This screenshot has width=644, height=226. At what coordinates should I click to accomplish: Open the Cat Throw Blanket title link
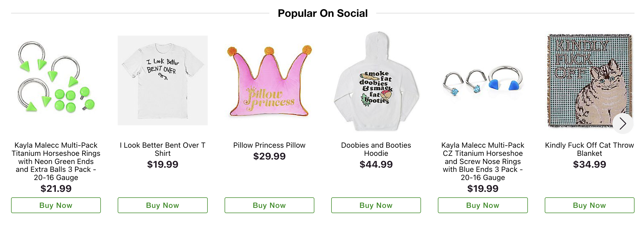[589, 149]
